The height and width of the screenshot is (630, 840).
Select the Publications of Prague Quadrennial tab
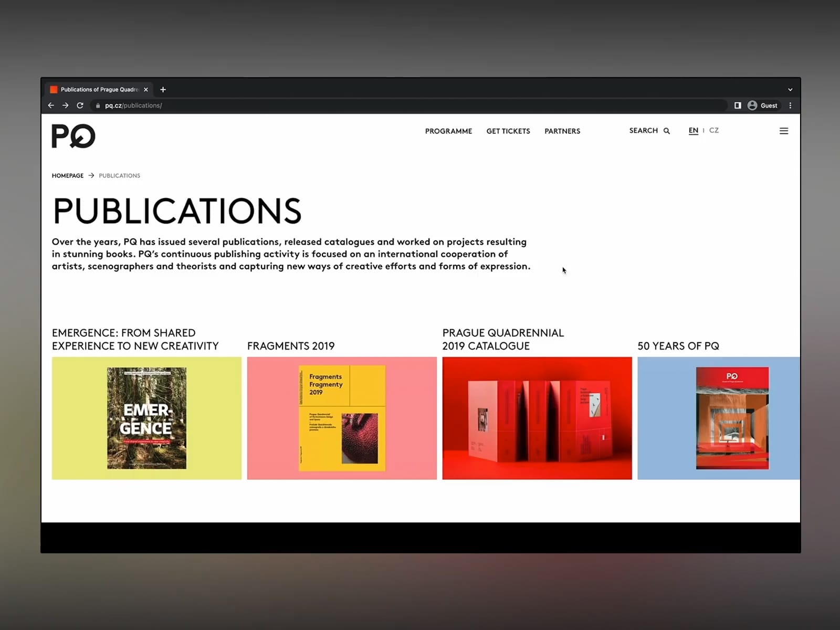coord(99,90)
